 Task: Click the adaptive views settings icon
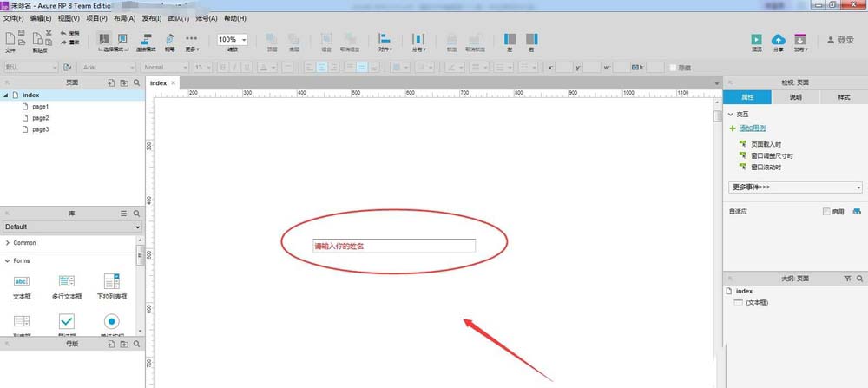click(x=858, y=211)
